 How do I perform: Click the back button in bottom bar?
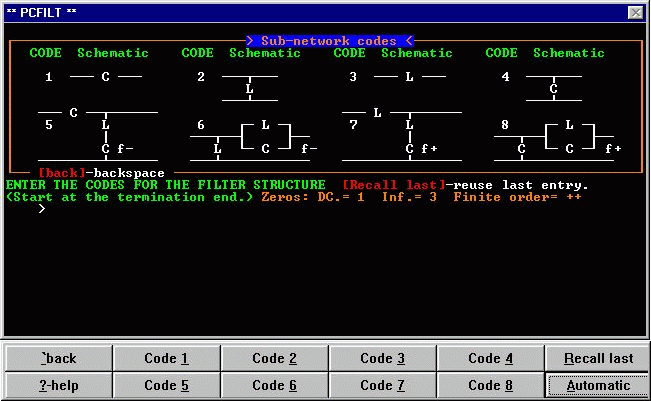58,358
